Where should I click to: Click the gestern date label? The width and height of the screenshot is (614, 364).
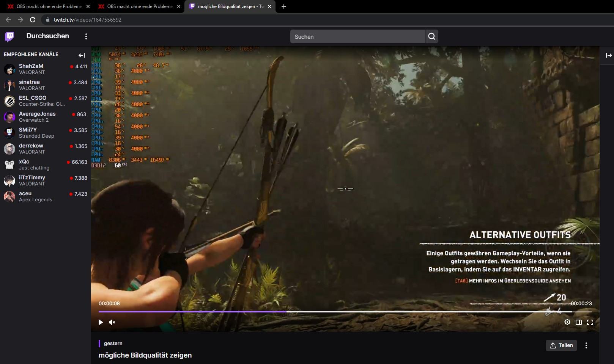(x=113, y=343)
